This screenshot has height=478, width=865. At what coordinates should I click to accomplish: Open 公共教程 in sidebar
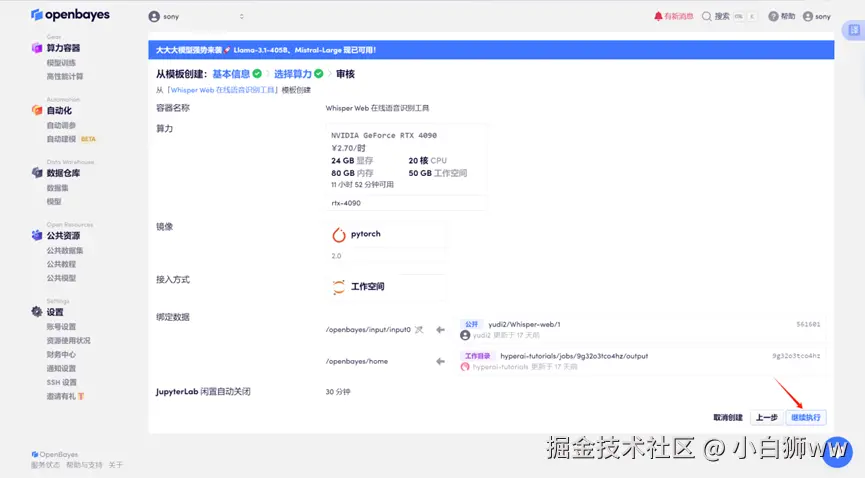coord(61,264)
